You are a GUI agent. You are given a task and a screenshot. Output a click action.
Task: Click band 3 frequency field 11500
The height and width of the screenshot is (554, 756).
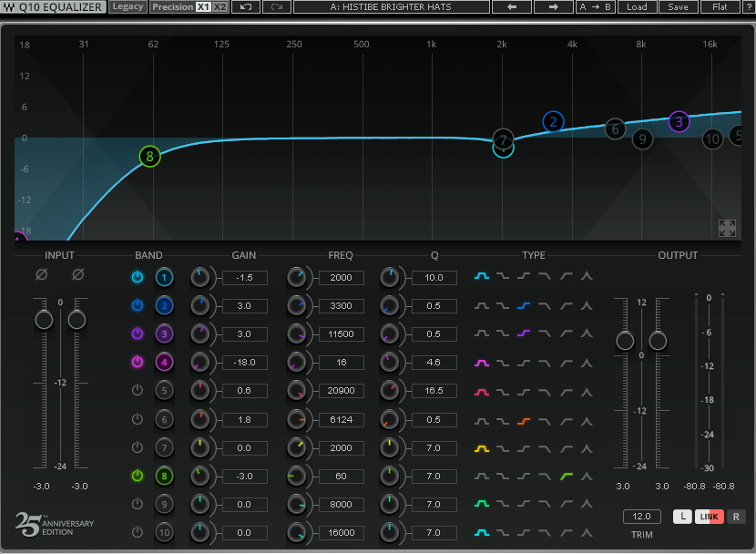tap(341, 334)
